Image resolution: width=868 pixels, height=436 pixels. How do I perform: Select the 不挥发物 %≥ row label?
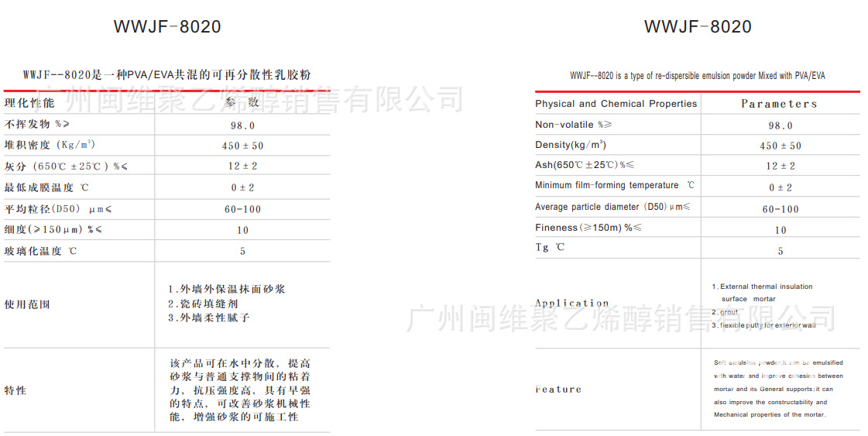pyautogui.click(x=37, y=124)
